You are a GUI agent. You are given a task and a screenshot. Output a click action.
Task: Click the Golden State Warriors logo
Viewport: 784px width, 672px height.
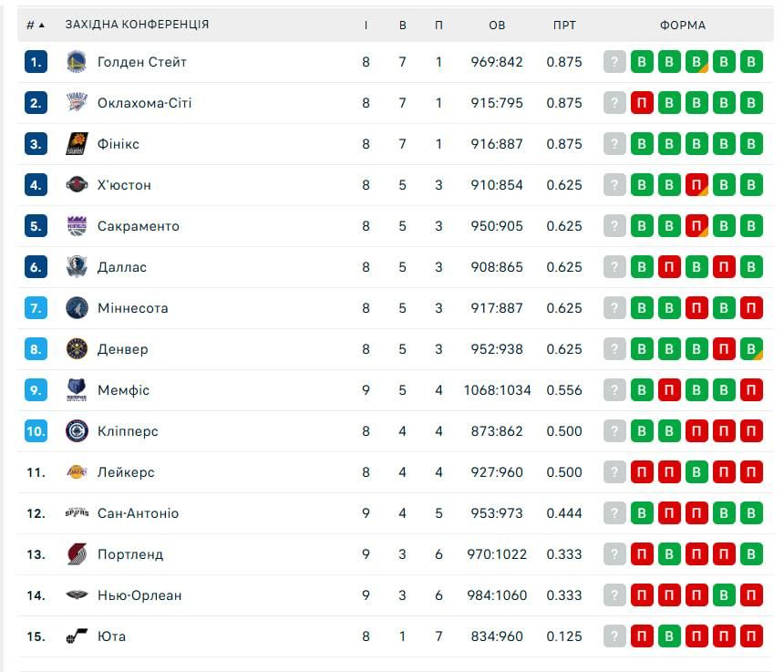(77, 62)
